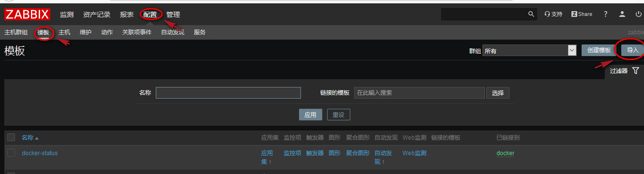Click the 链接的模板 search field
Viewport: 644px width, 174px height.
tap(419, 93)
